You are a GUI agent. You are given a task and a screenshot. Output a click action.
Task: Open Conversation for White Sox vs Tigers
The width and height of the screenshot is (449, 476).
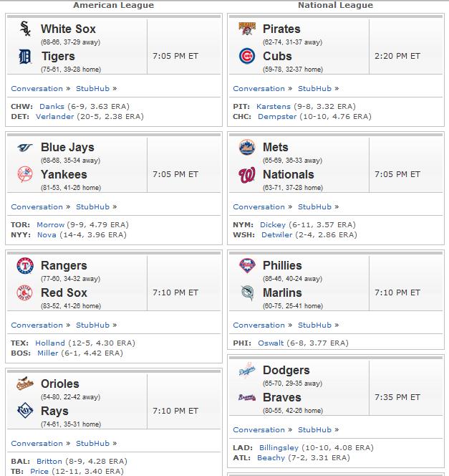(37, 89)
